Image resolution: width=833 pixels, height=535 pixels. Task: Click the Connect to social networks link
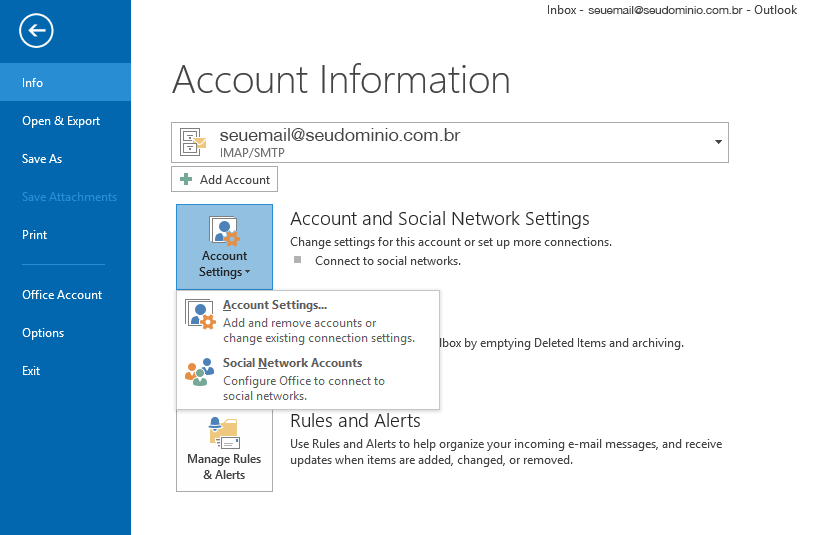pyautogui.click(x=387, y=261)
